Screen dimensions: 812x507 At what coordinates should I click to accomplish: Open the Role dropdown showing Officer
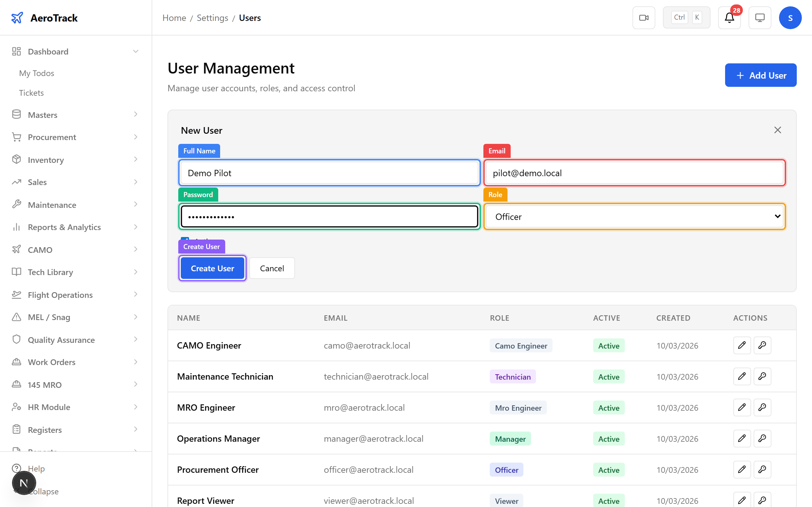click(x=633, y=216)
